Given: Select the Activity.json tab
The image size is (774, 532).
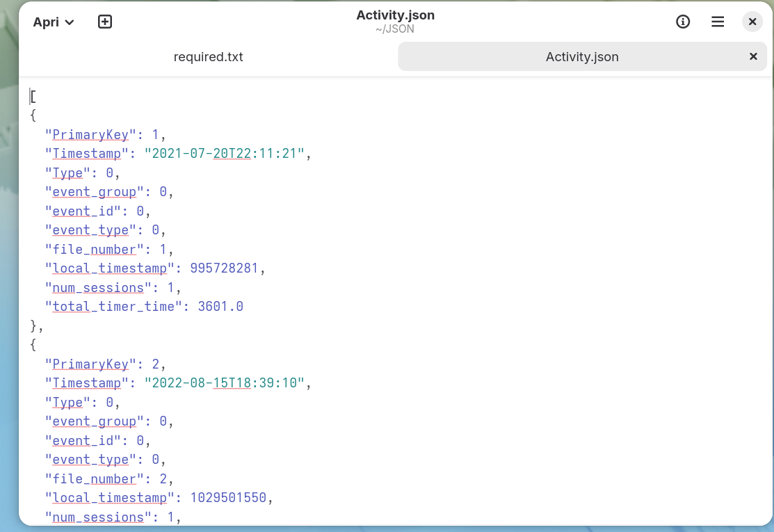Looking at the screenshot, I should pos(582,57).
